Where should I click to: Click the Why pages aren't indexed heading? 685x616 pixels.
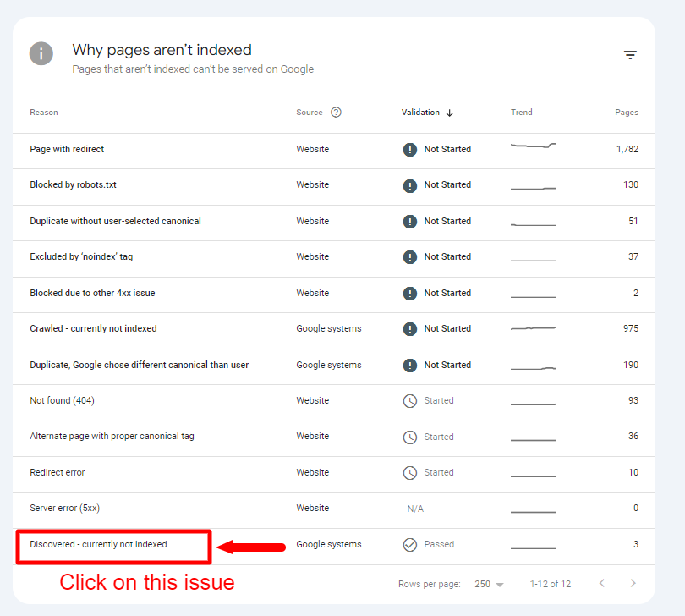tap(162, 50)
